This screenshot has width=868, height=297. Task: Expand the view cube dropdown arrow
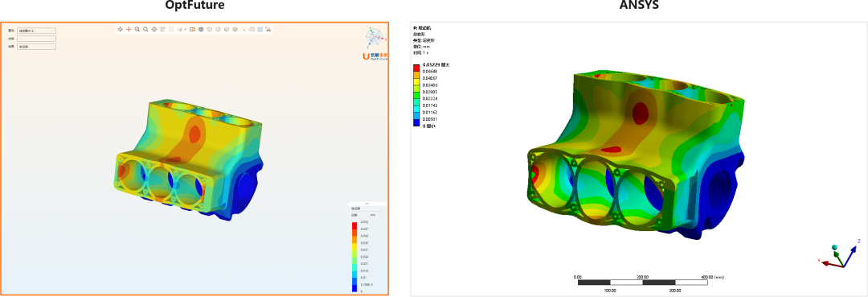pos(186,29)
